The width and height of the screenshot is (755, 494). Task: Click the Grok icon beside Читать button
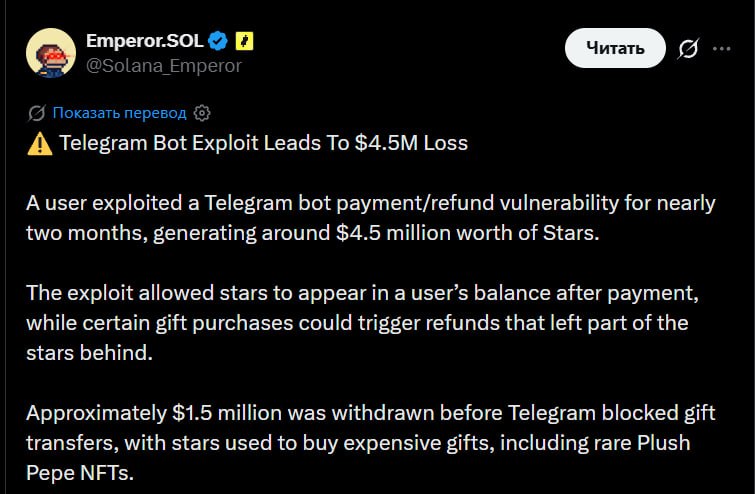(x=688, y=48)
